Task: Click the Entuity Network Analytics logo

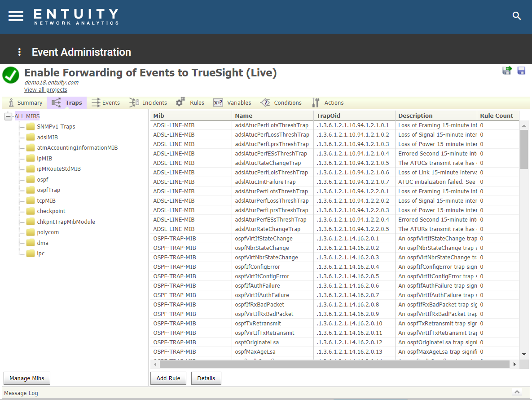Action: coord(76,17)
